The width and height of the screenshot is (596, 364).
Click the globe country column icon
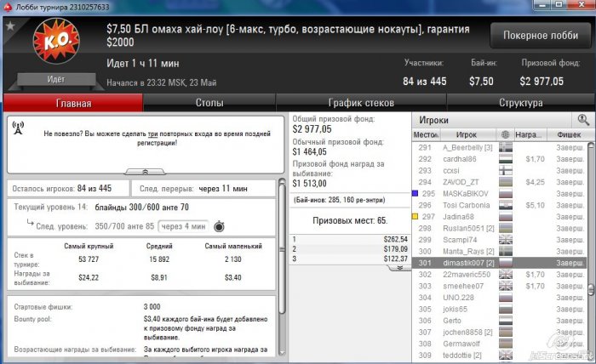click(505, 134)
